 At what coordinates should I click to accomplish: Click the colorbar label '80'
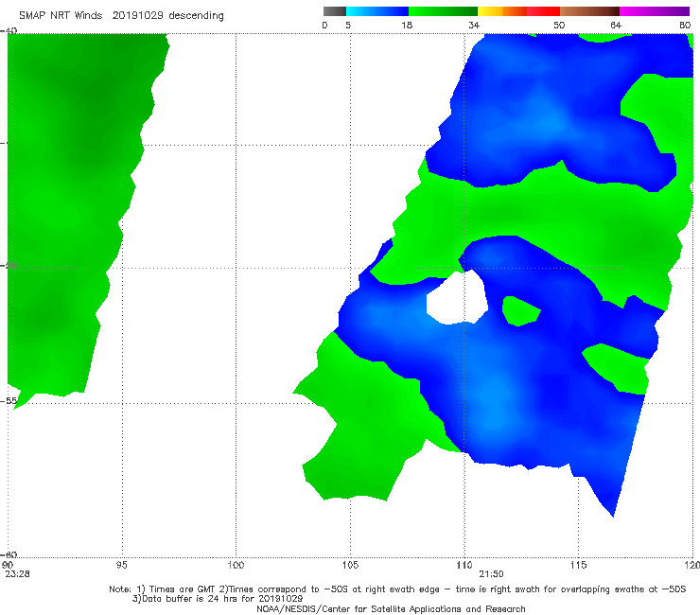pyautogui.click(x=685, y=26)
